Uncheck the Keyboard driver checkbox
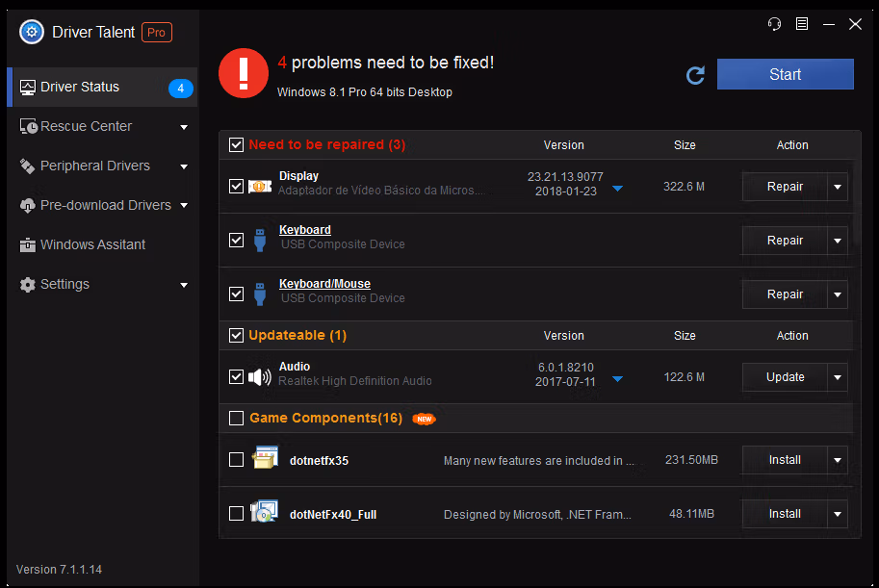This screenshot has width=879, height=588. pos(236,240)
